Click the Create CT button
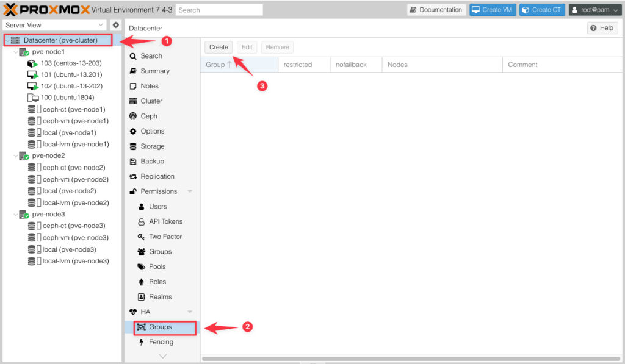The height and width of the screenshot is (364, 625). [x=542, y=10]
